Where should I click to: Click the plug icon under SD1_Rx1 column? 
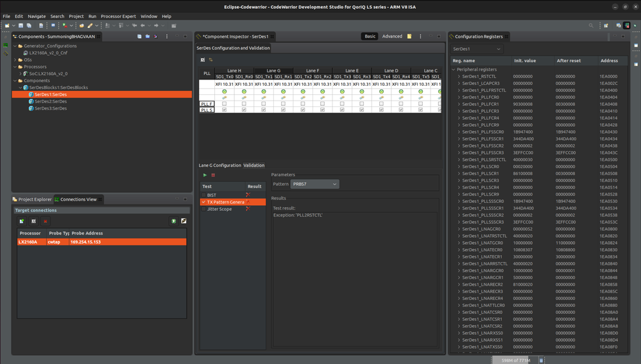tap(284, 97)
